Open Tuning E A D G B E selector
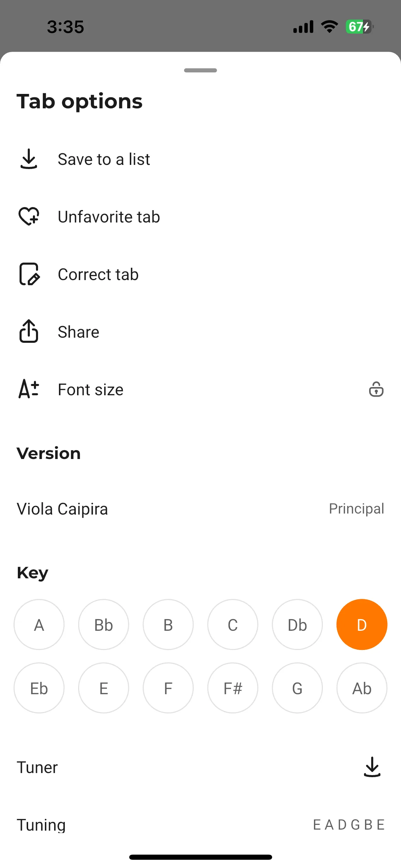The width and height of the screenshot is (401, 868). [x=200, y=825]
